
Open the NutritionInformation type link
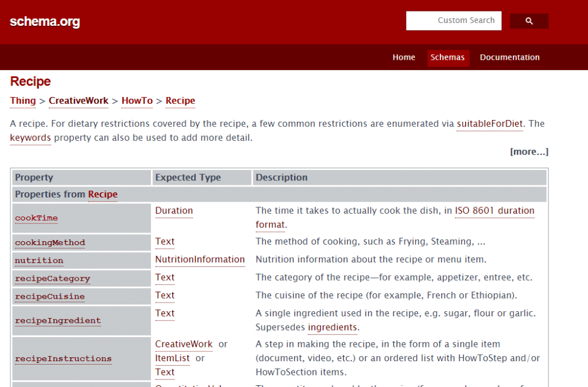200,260
